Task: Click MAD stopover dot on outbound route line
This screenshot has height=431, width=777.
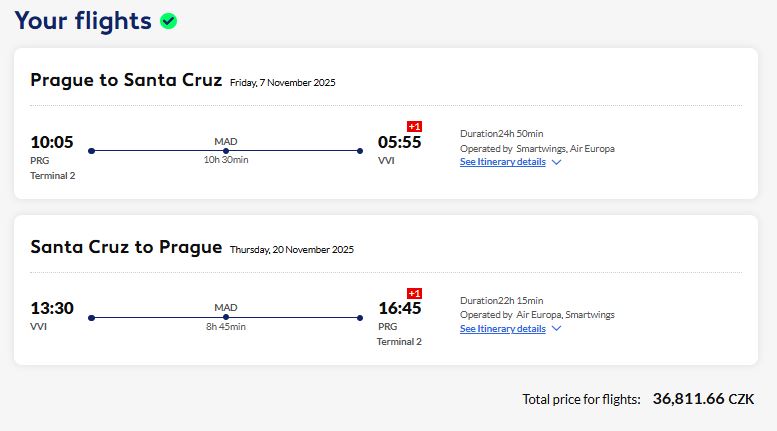Action: (226, 151)
